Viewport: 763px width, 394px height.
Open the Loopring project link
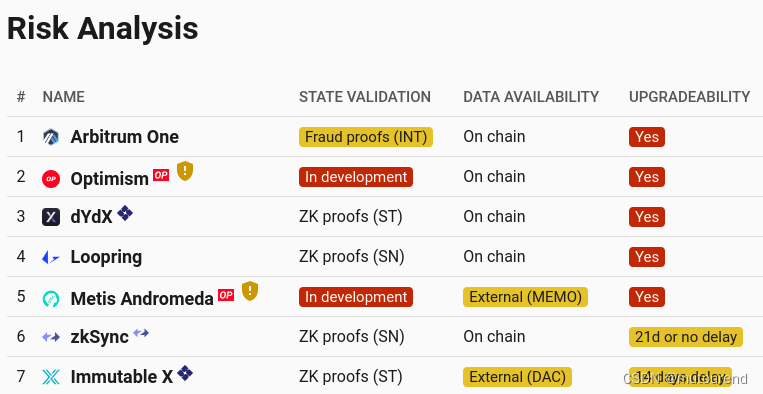coord(106,257)
